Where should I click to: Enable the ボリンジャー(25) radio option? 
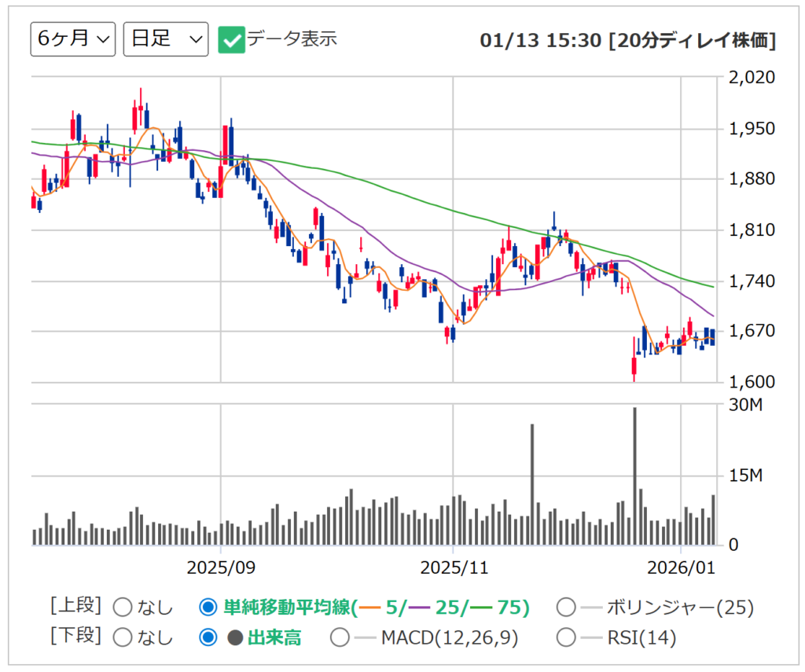tap(565, 608)
